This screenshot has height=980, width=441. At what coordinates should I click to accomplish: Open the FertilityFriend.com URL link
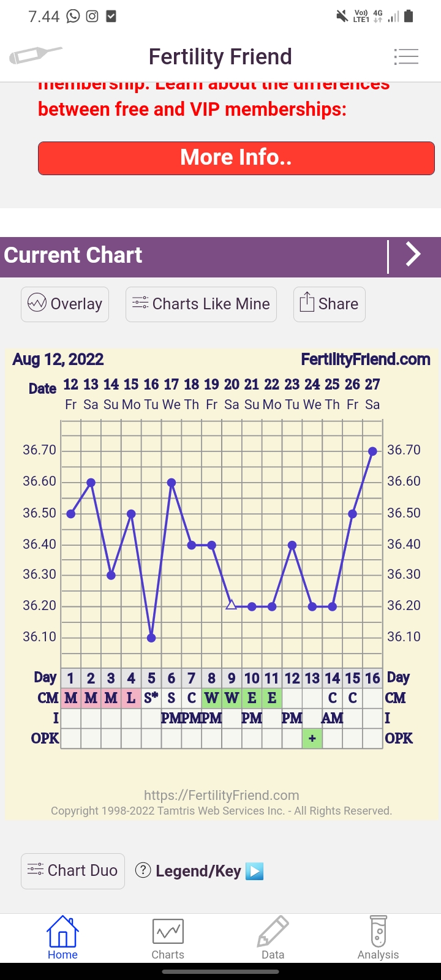click(x=222, y=795)
